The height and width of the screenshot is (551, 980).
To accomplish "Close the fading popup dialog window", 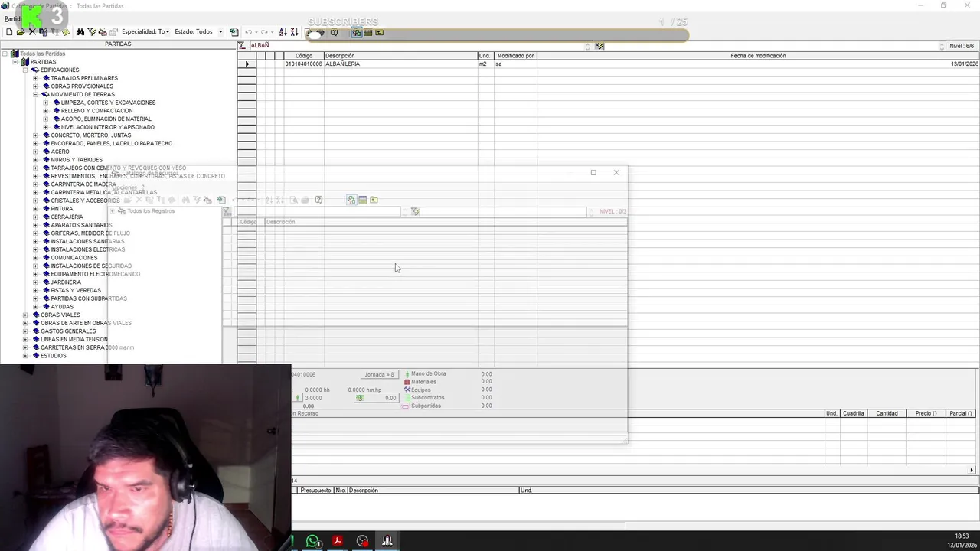I will pyautogui.click(x=616, y=172).
